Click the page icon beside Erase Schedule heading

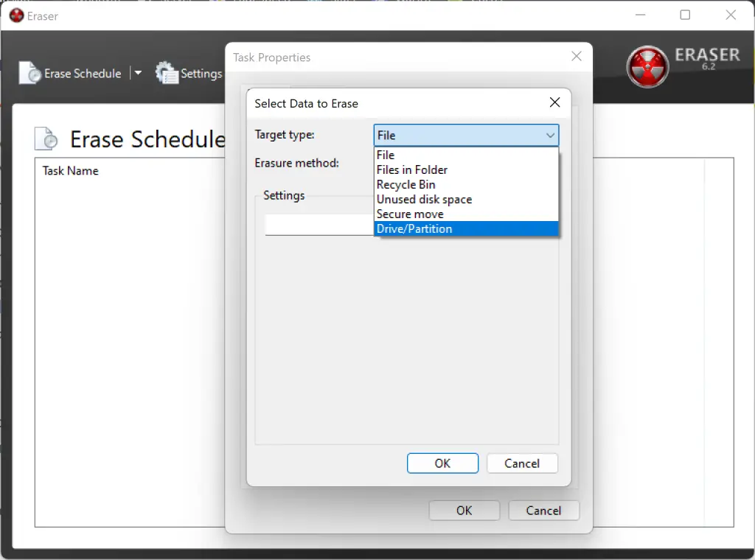pyautogui.click(x=45, y=139)
